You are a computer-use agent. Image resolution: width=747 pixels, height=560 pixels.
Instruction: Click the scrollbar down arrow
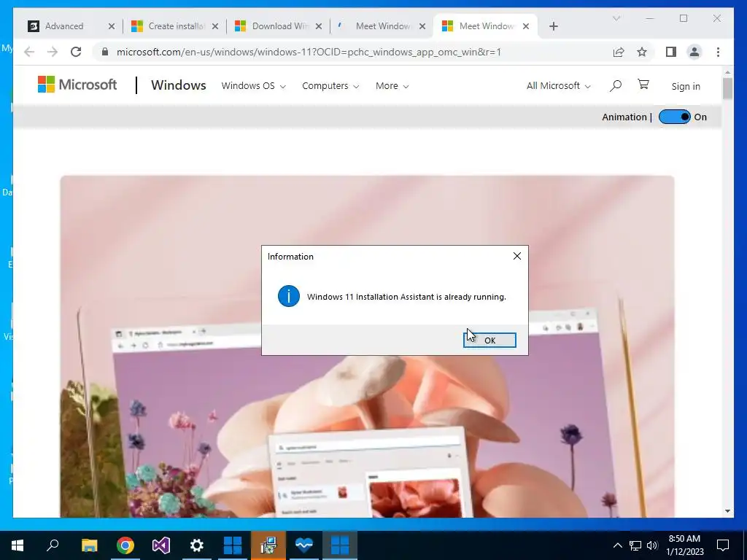727,511
